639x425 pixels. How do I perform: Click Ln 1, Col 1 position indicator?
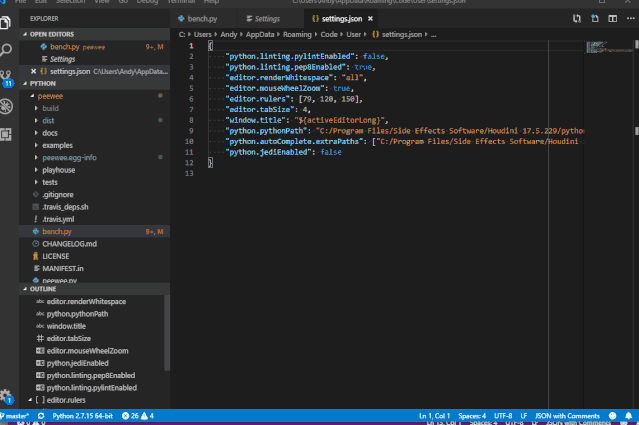(x=434, y=416)
